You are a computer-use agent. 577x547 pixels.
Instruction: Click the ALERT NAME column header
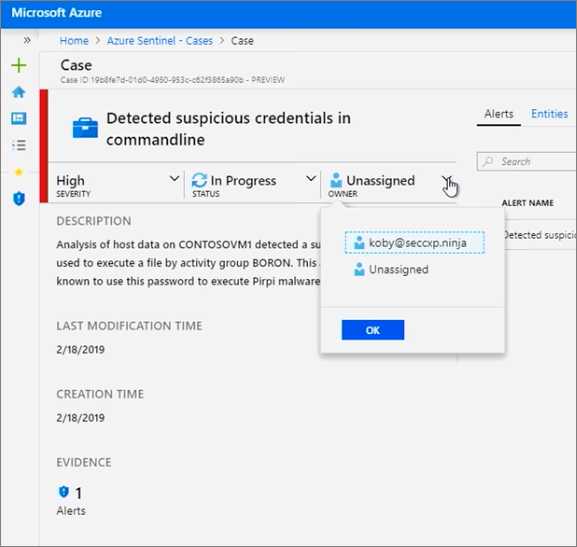[x=527, y=203]
